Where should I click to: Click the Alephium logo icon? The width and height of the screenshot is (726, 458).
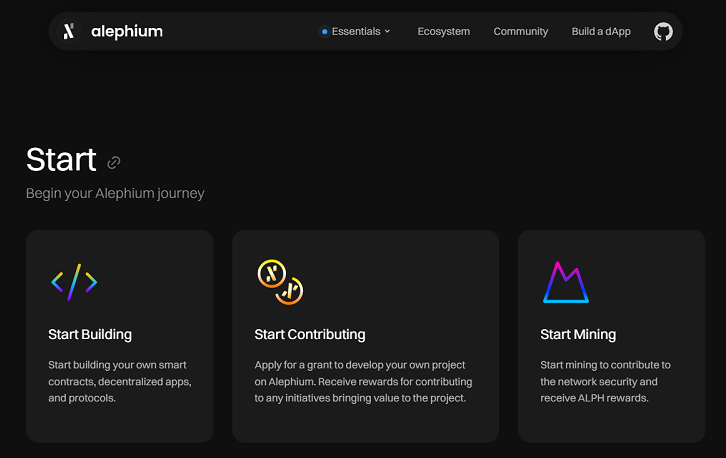69,31
